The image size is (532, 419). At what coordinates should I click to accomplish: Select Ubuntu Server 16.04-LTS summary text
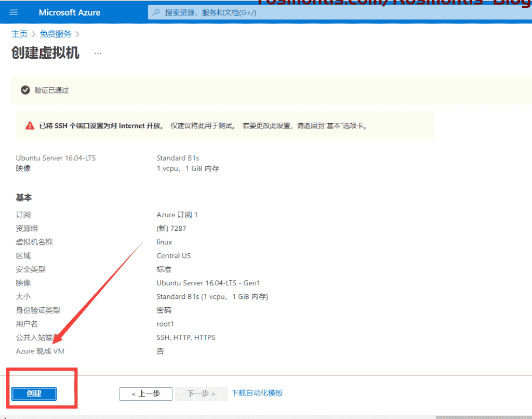[x=56, y=158]
